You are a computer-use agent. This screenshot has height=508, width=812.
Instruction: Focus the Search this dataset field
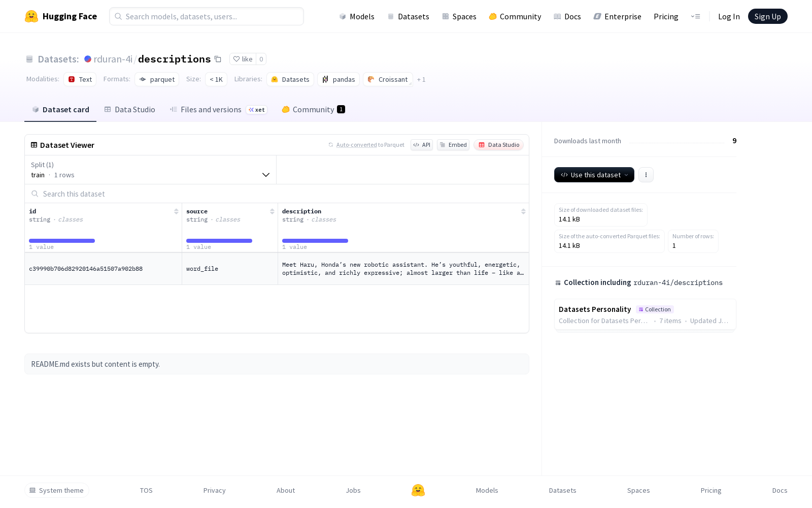pyautogui.click(x=277, y=194)
